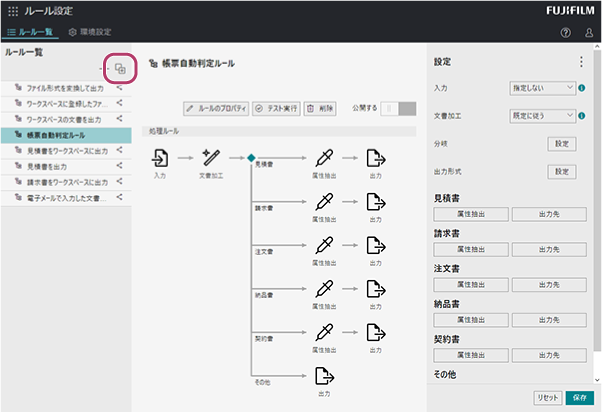Screen dimensions: 602x413
Task: Select 属性抽出 eyedropper in 納品書 branch
Action: coord(324,289)
